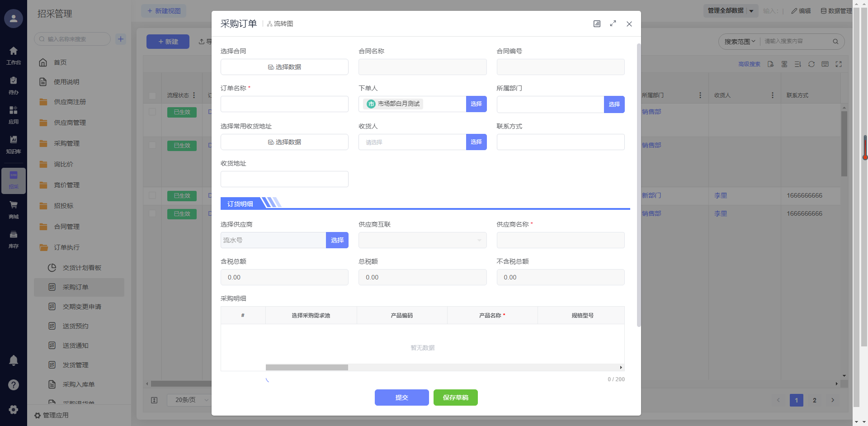
Task: Click the 提交 submit button
Action: 401,398
